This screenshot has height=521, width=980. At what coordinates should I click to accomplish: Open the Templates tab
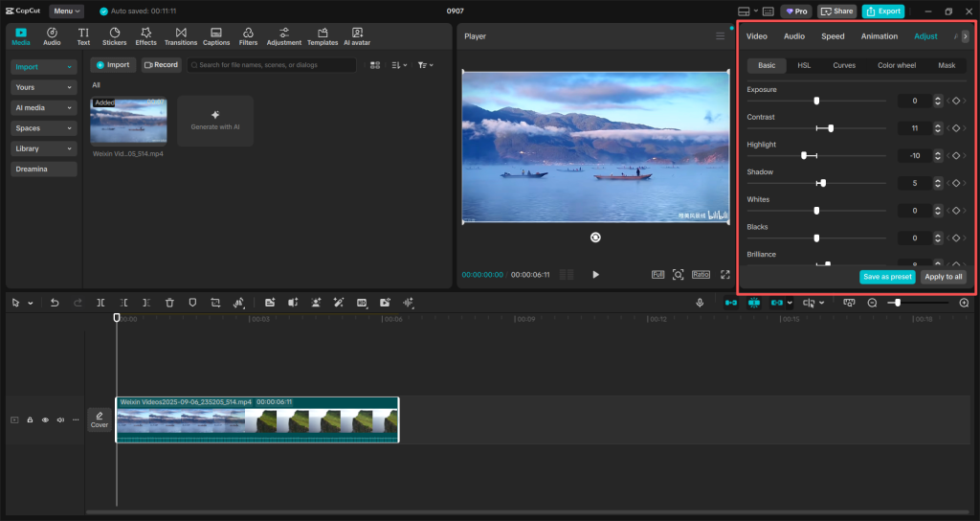click(323, 36)
